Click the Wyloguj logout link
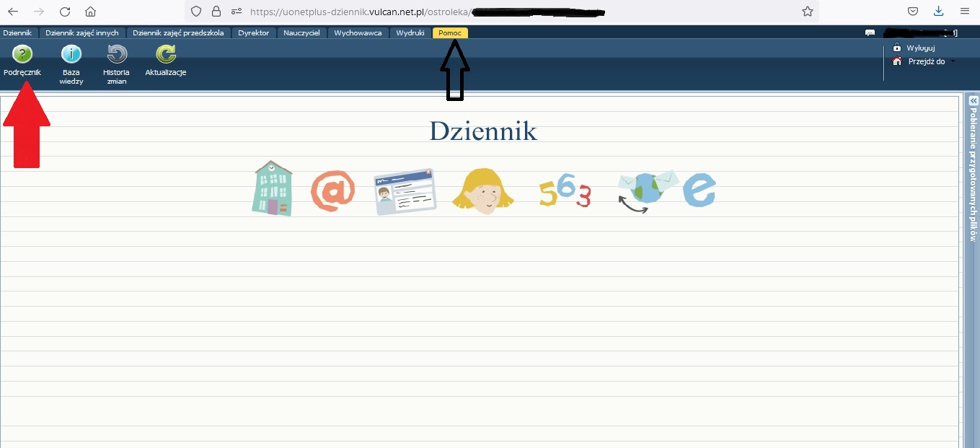This screenshot has height=448, width=980. (920, 48)
